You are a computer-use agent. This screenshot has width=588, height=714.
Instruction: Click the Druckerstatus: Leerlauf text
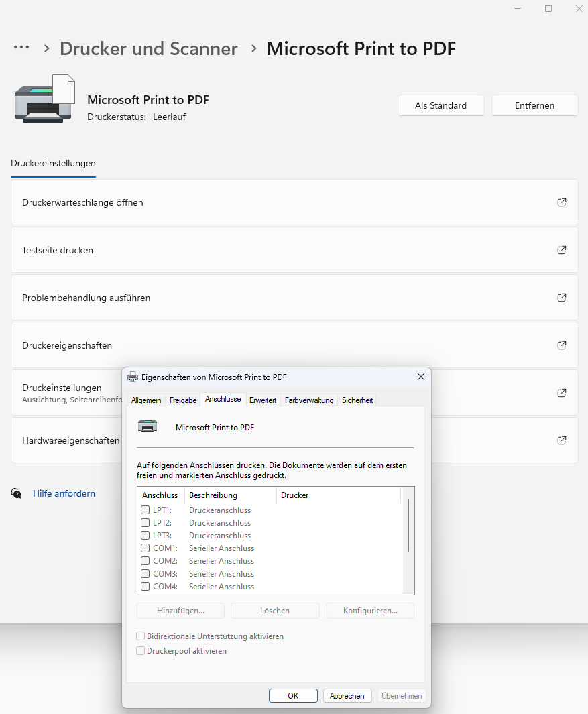click(x=137, y=117)
